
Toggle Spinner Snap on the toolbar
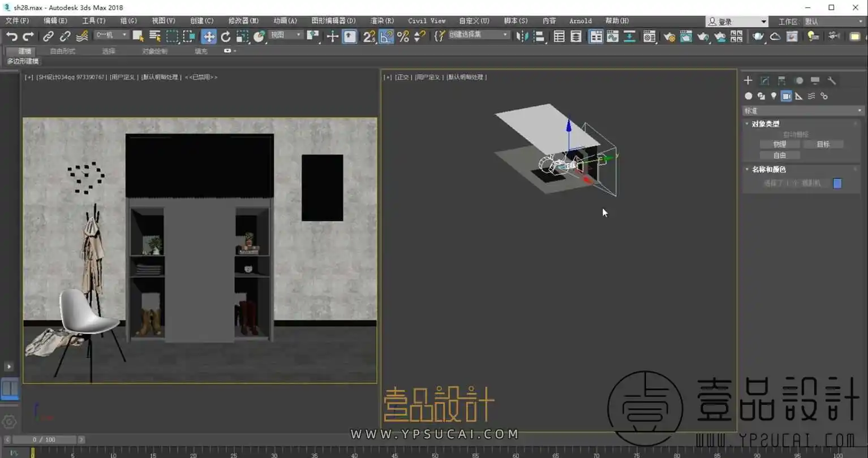pyautogui.click(x=420, y=36)
